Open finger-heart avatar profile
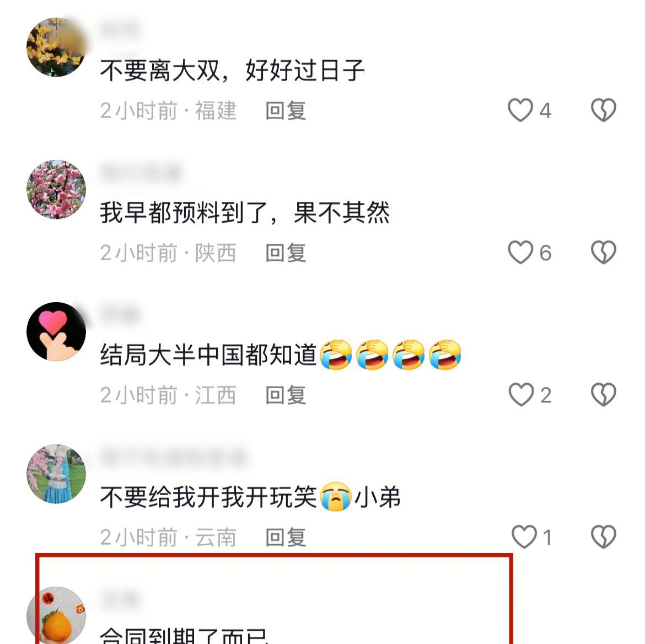Viewport: 645px width, 644px height. (x=56, y=332)
